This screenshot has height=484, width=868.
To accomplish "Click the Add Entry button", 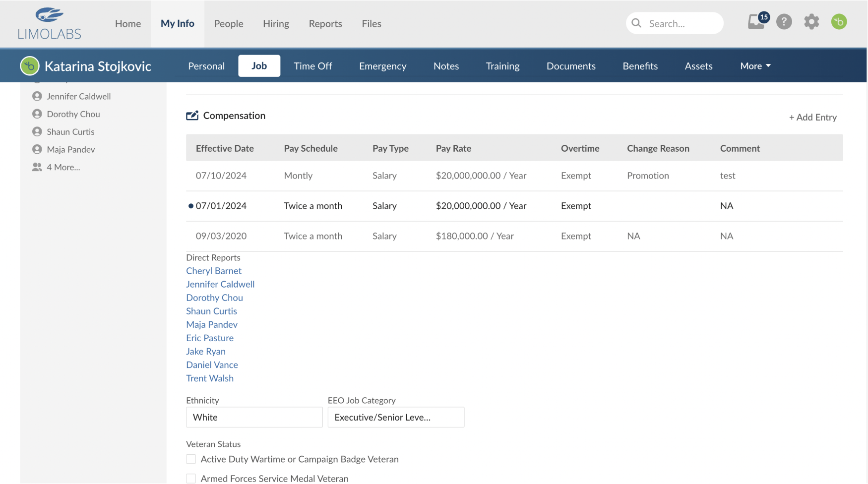I will click(812, 118).
